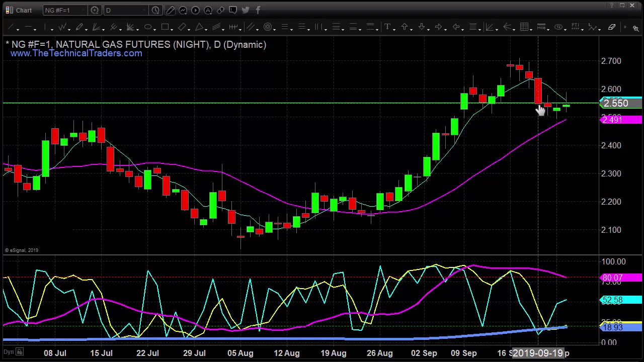
Task: Click the NG #F=1 symbol input field
Action: (64, 10)
